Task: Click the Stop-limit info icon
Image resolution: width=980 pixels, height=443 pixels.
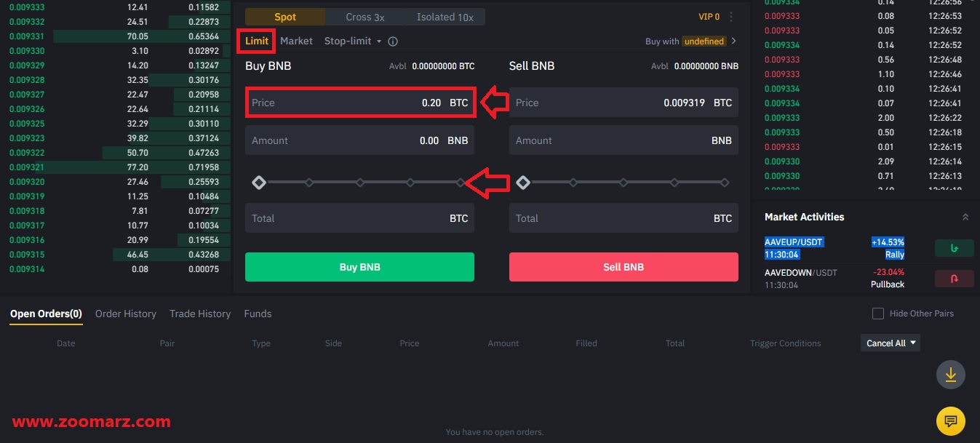Action: [x=393, y=41]
